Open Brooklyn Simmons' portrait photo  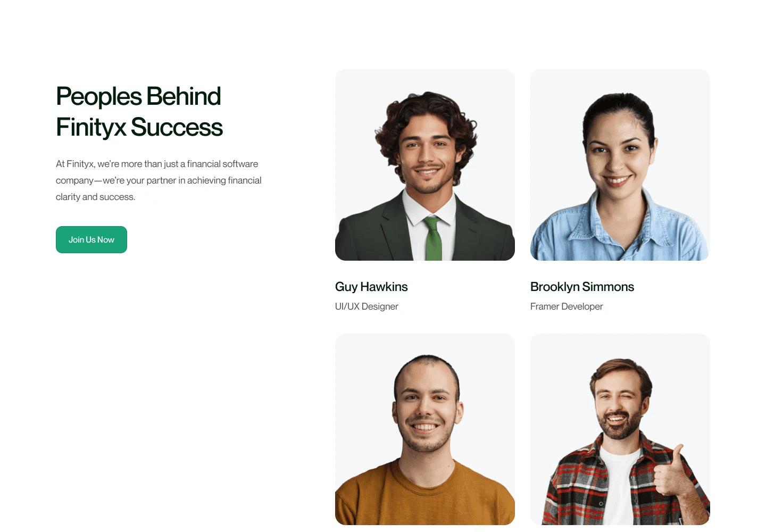click(620, 165)
